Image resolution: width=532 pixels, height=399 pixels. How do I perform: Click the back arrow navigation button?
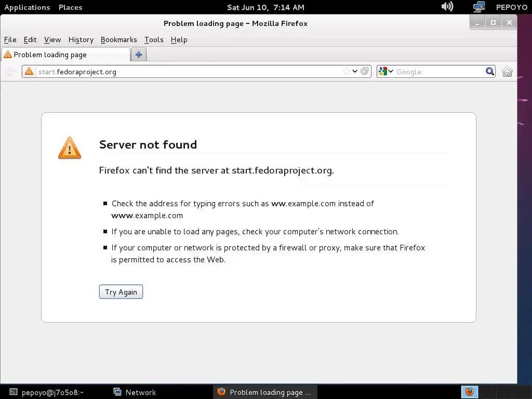(10, 72)
